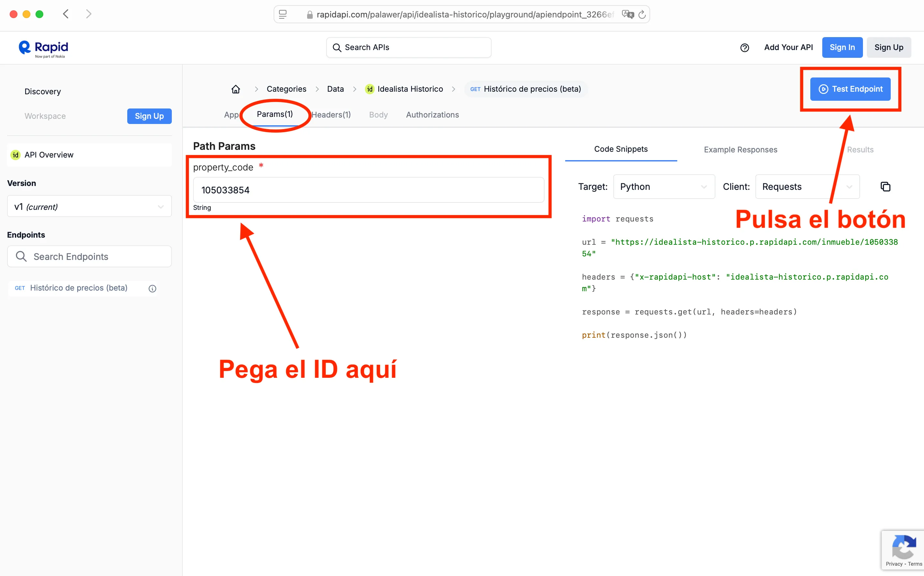Click GET Histórico de precios (beta) breadcrumb chip
The image size is (924, 576).
525,89
